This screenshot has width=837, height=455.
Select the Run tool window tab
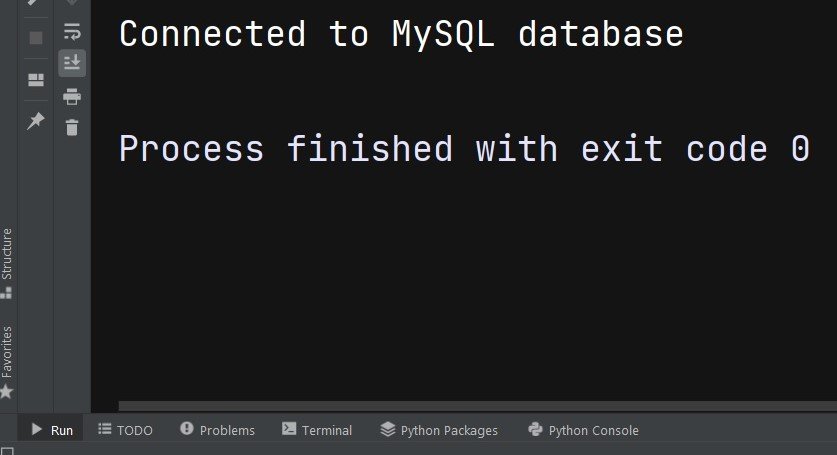[x=52, y=430]
